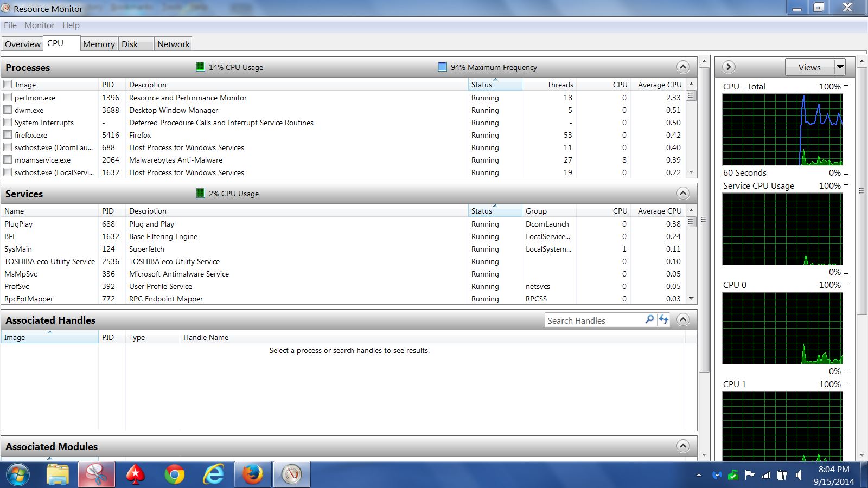Hide the graphs pane with the arrow button
This screenshot has width=868, height=488.
click(729, 67)
